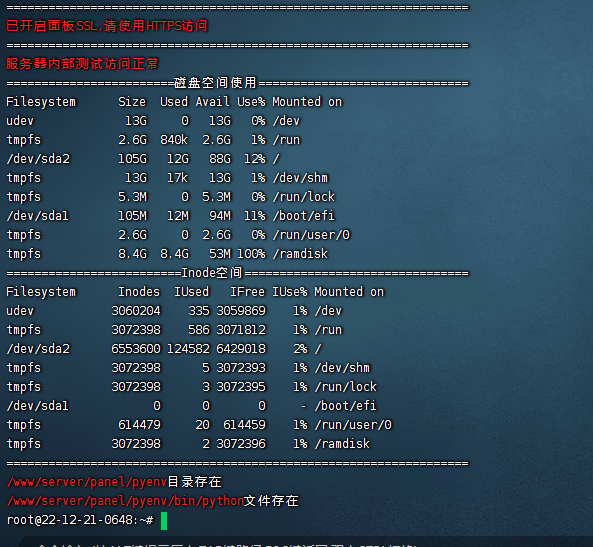Viewport: 593px width, 547px height.
Task: Click the root@22-12-21-0648 shell prompt text
Action: point(80,520)
